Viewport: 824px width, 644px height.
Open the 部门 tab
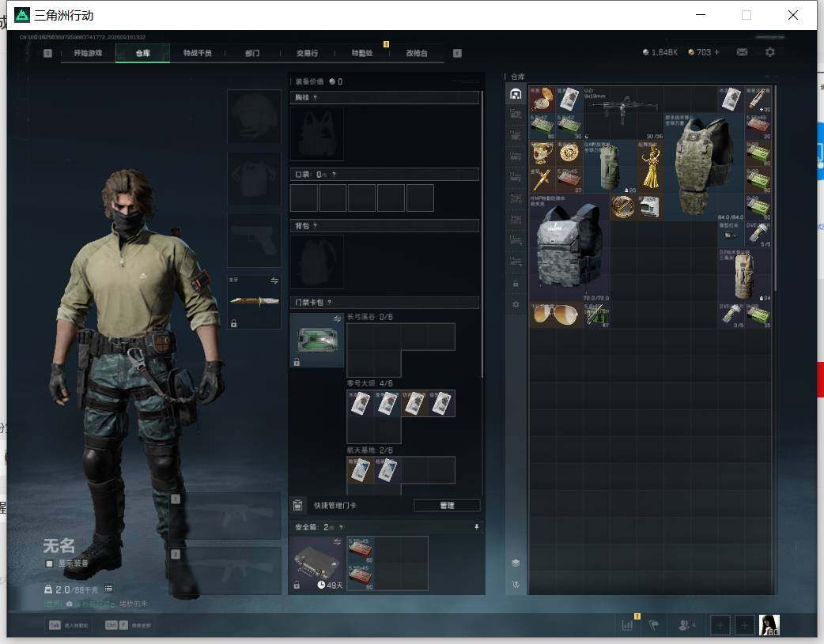252,53
